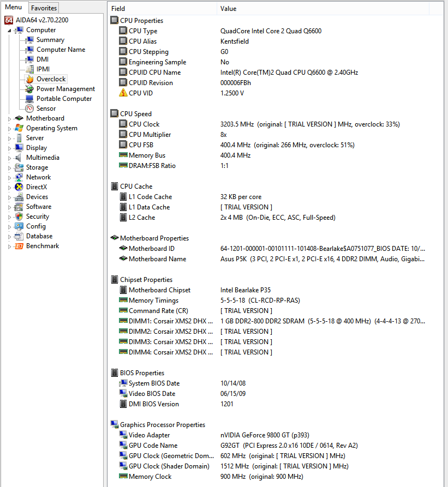Switch to the Menu tab
This screenshot has height=487, width=448.
point(14,7)
